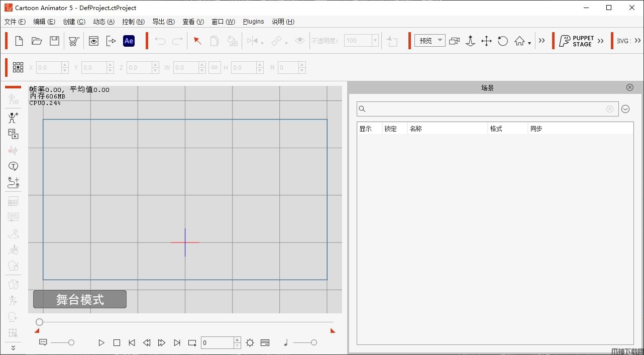Click the timeline playhead slider handle
The image size is (644, 355).
[40, 322]
